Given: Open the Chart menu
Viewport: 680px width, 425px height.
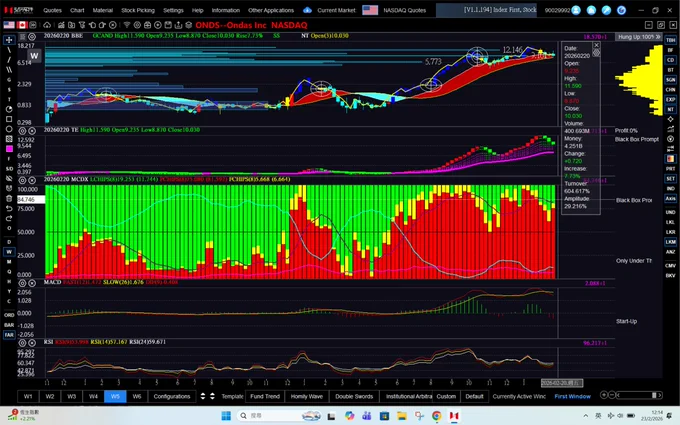Looking at the screenshot, I should (77, 10).
